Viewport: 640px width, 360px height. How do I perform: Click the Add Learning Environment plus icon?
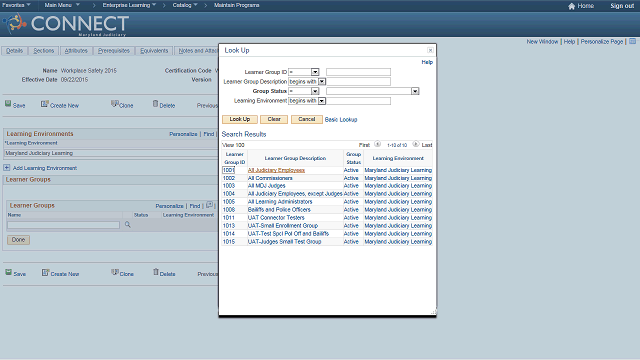point(7,168)
